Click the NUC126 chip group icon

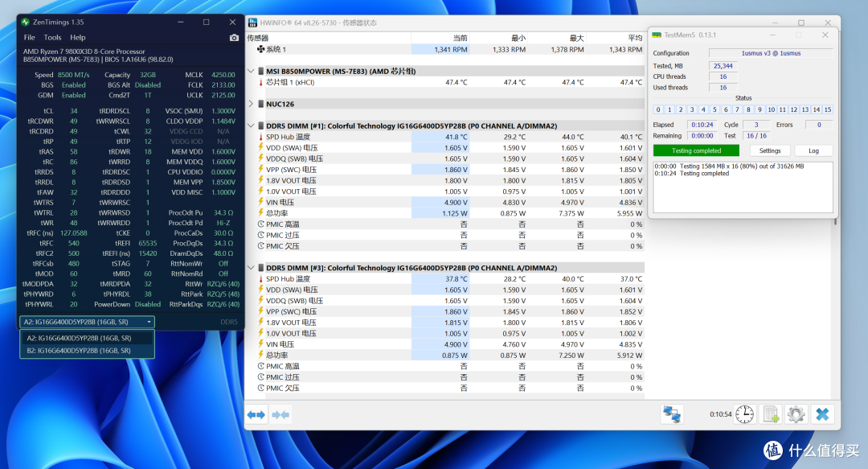click(260, 104)
